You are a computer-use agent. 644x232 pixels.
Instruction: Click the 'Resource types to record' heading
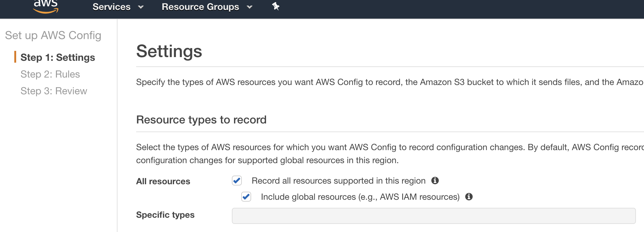tap(201, 120)
